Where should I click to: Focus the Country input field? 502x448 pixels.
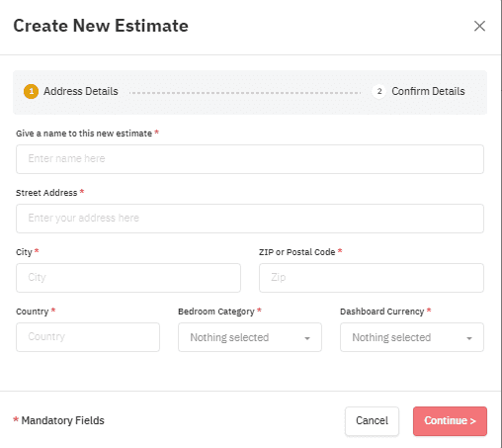[88, 337]
